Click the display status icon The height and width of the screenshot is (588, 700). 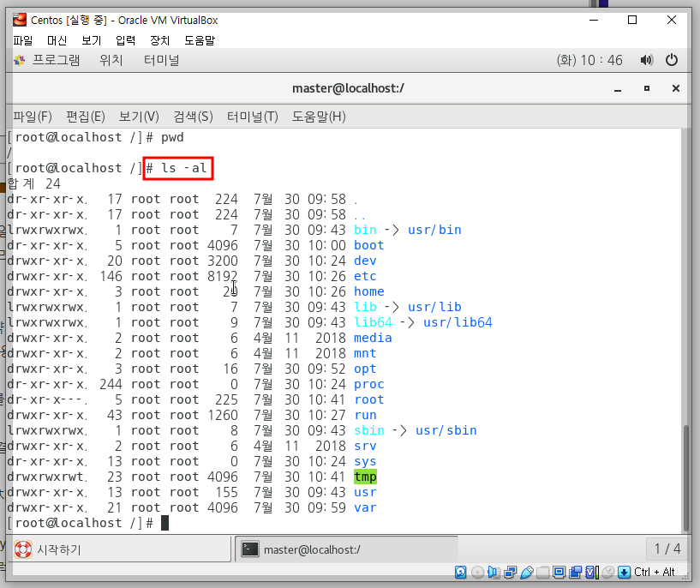[x=559, y=572]
